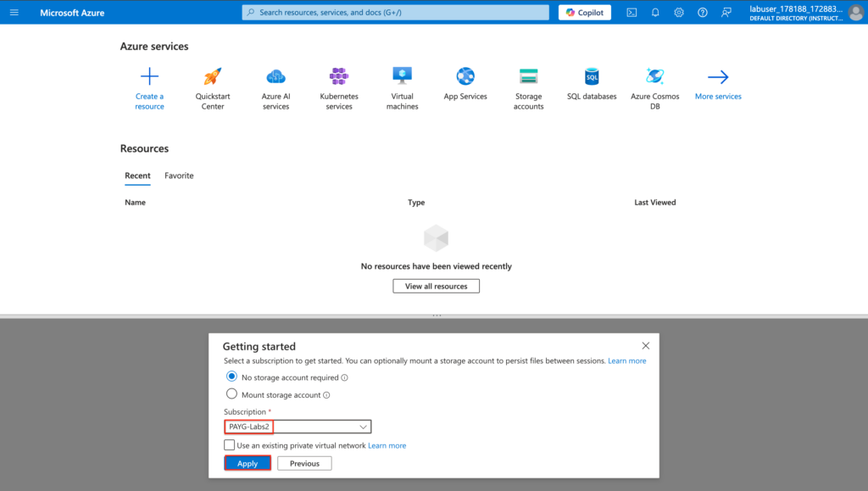The height and width of the screenshot is (491, 868).
Task: Open App Services
Action: 465,83
